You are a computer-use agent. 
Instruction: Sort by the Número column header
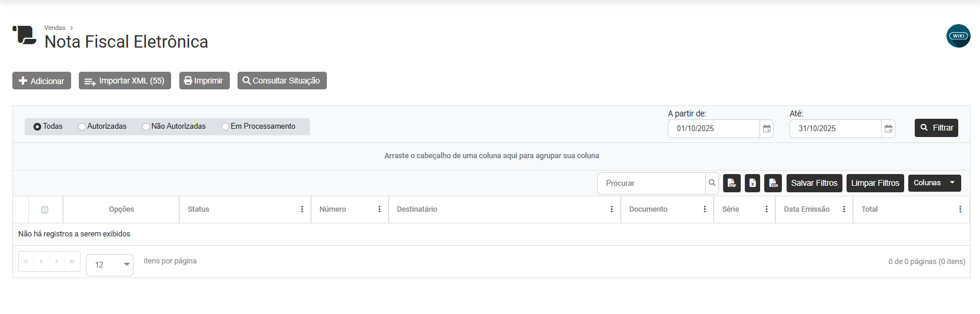[333, 209]
